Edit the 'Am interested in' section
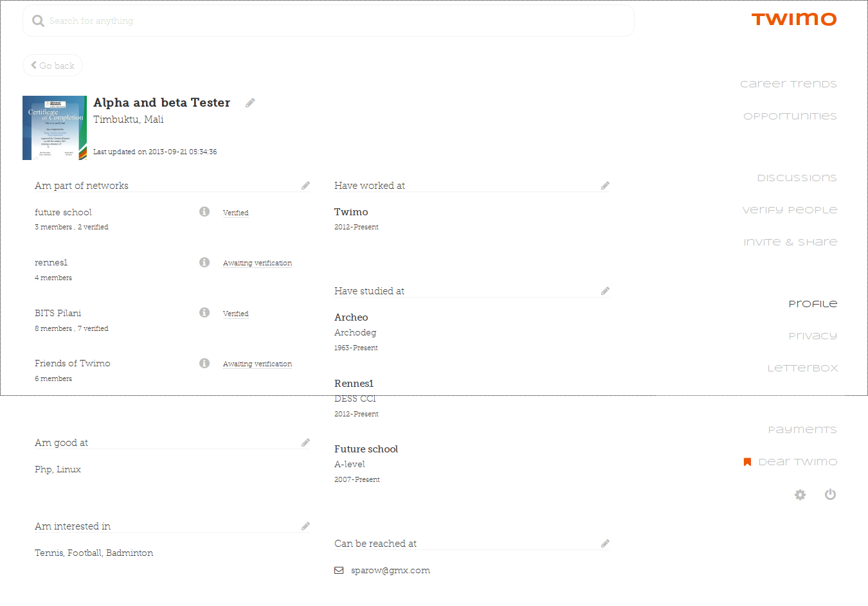The width and height of the screenshot is (868, 606). click(x=305, y=526)
